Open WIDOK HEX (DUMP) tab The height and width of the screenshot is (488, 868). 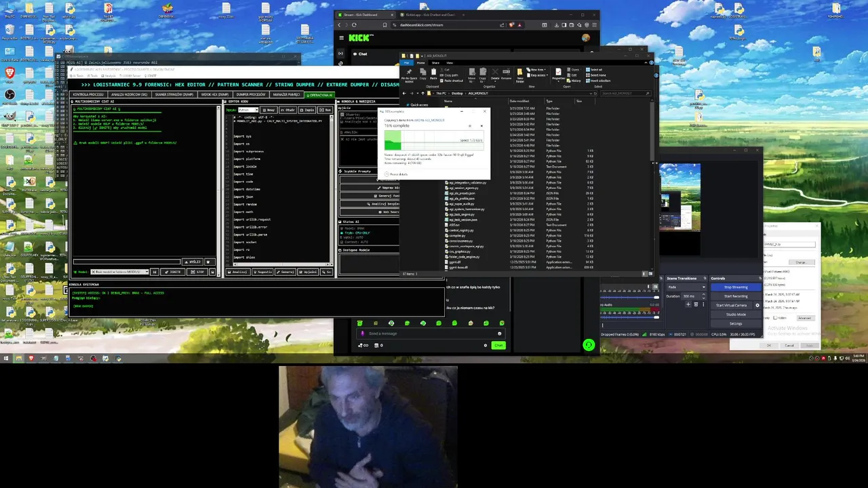[214, 95]
